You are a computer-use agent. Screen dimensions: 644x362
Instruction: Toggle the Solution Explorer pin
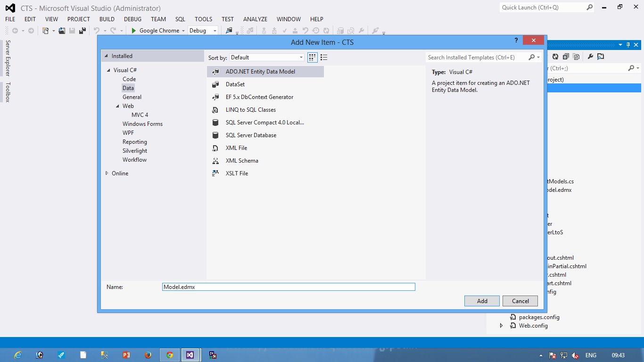628,45
